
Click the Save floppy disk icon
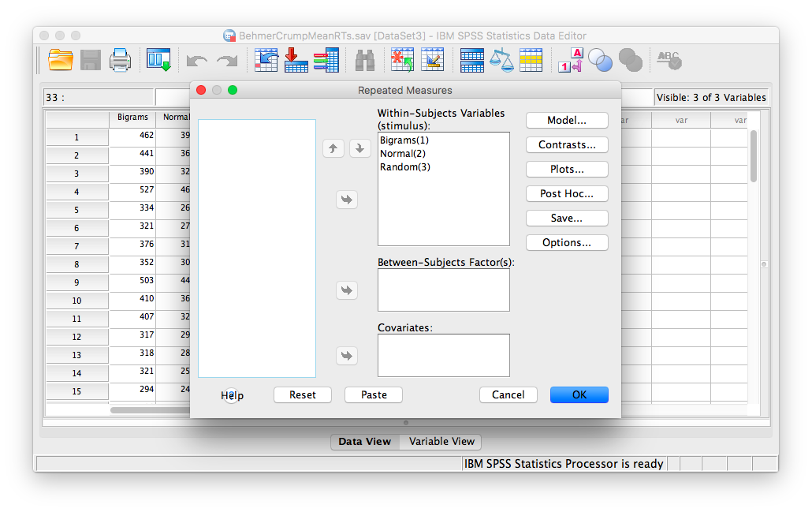(x=91, y=60)
